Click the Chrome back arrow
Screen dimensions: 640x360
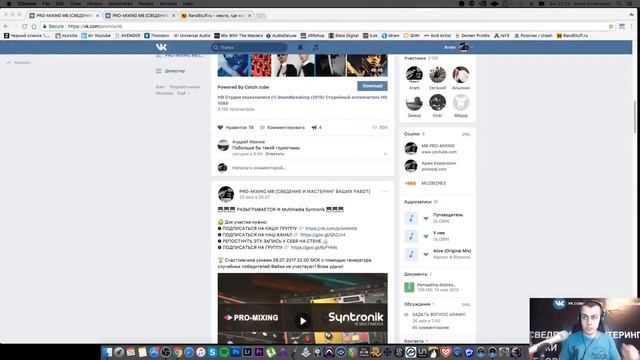coord(6,26)
